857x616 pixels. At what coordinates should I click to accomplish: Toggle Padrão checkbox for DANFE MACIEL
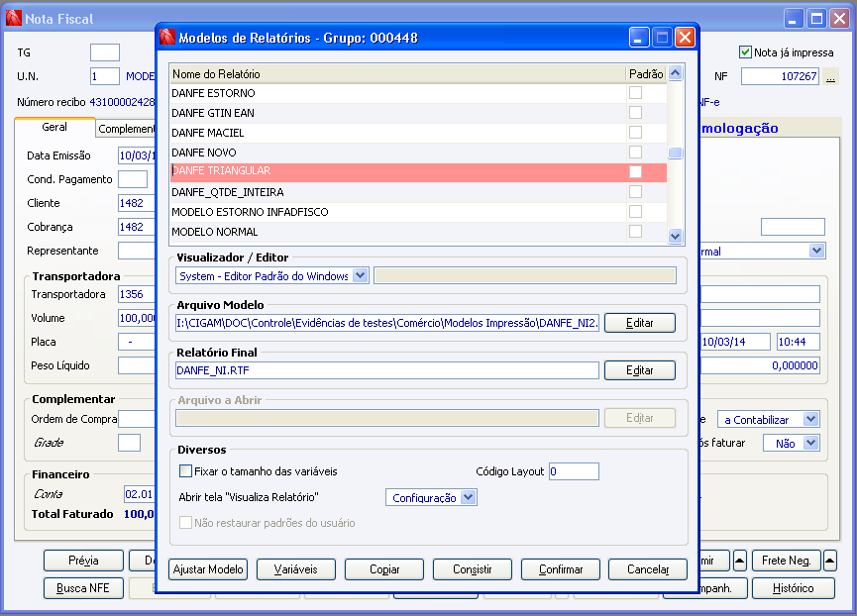point(635,132)
